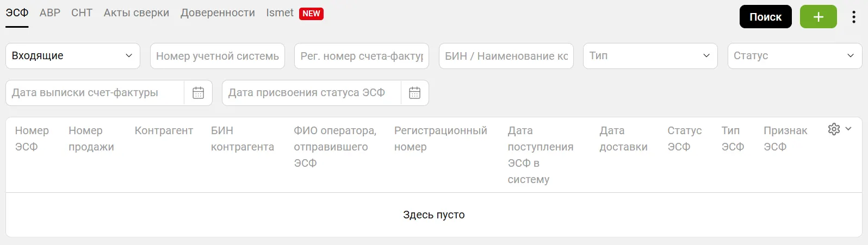Open the Акты сверки tab
Image resolution: width=868 pixels, height=245 pixels.
(x=136, y=13)
